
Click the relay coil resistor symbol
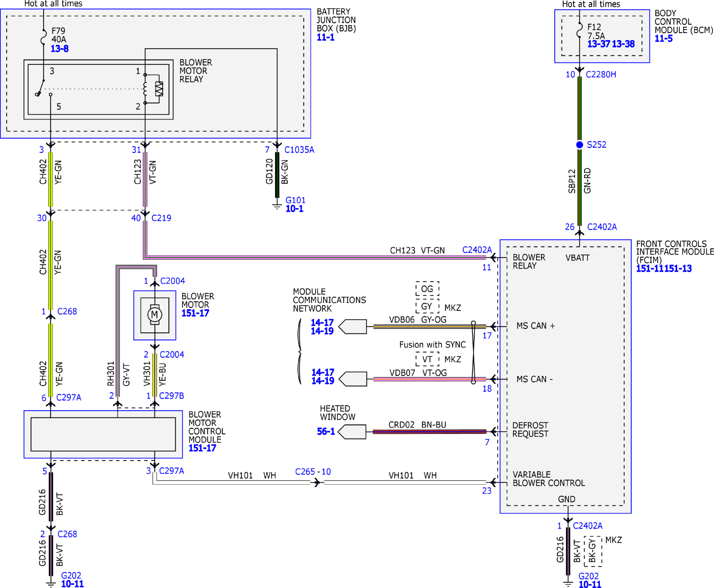click(159, 89)
